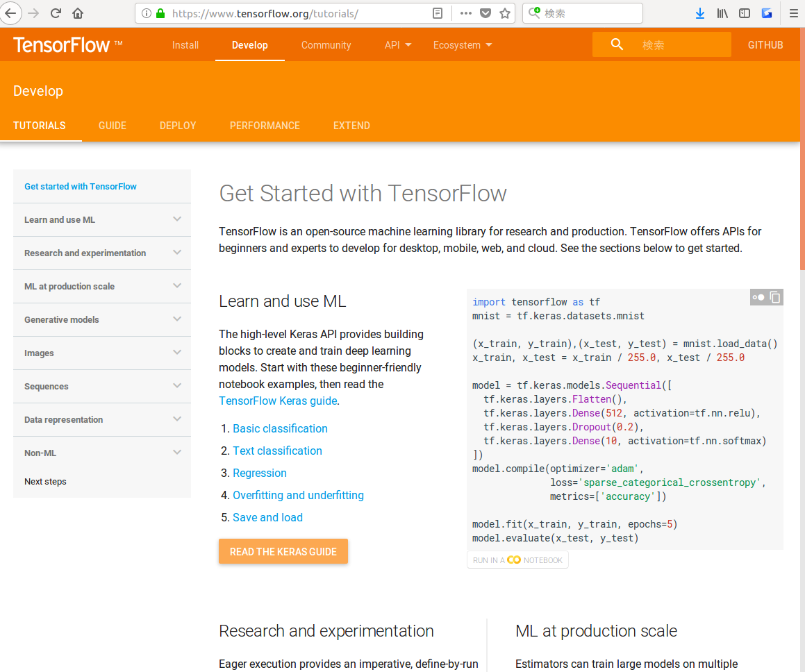Open the browser home page

pyautogui.click(x=78, y=13)
